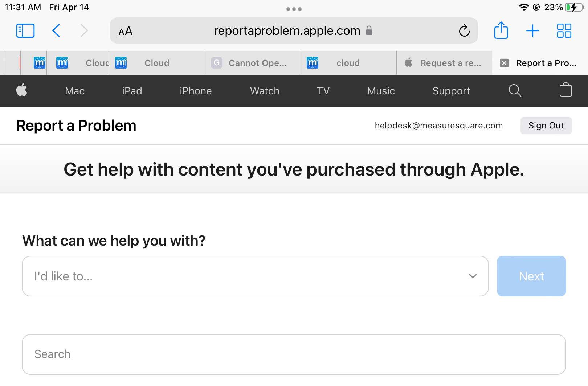The height and width of the screenshot is (386, 588).
Task: Tap the Report a Problem heading
Action: click(x=76, y=126)
